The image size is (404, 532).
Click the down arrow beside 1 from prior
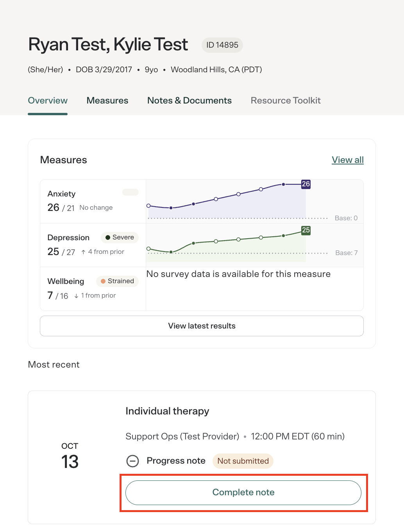[x=76, y=296]
